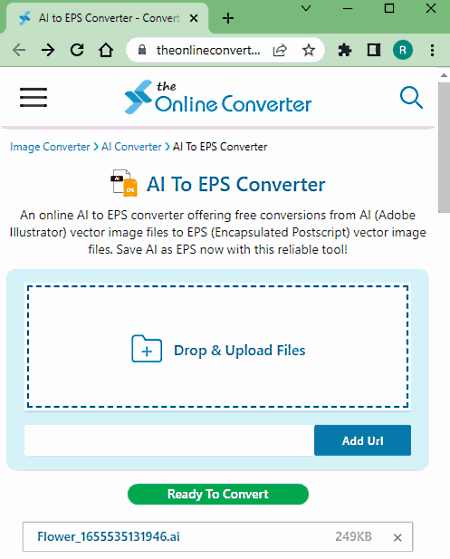Open Image Converter breadcrumb link
Image resolution: width=450 pixels, height=559 pixels.
[50, 147]
